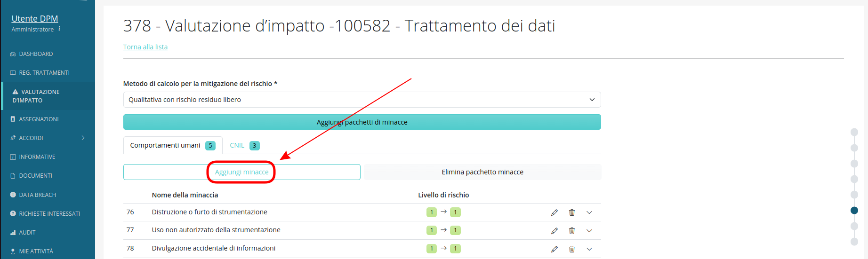Edit threat 77 using its pencil icon

point(555,231)
